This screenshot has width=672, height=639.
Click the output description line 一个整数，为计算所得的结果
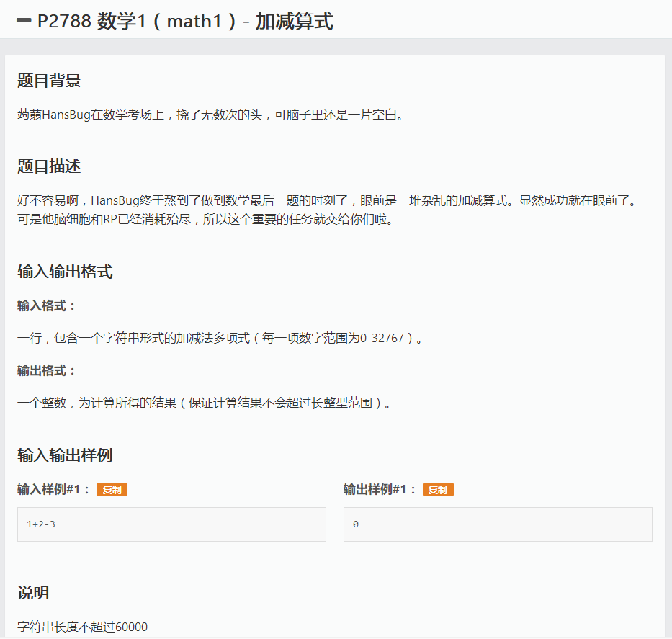pos(204,403)
